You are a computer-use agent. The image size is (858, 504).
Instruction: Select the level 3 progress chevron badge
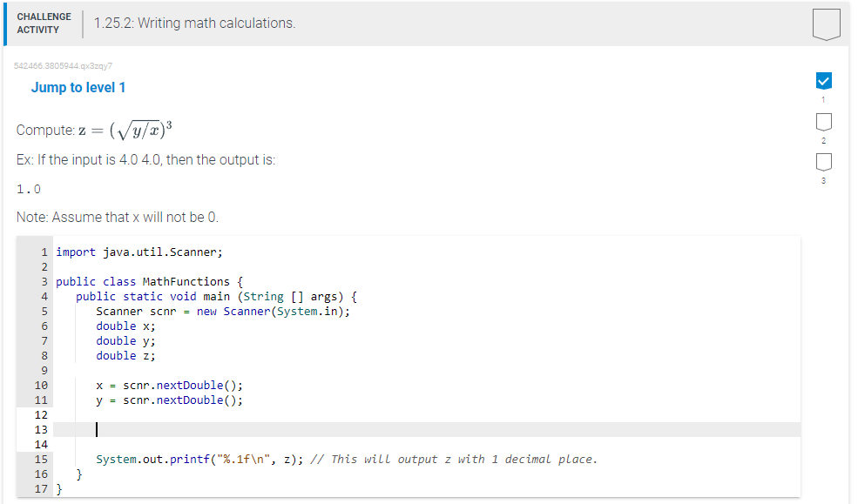pos(823,161)
